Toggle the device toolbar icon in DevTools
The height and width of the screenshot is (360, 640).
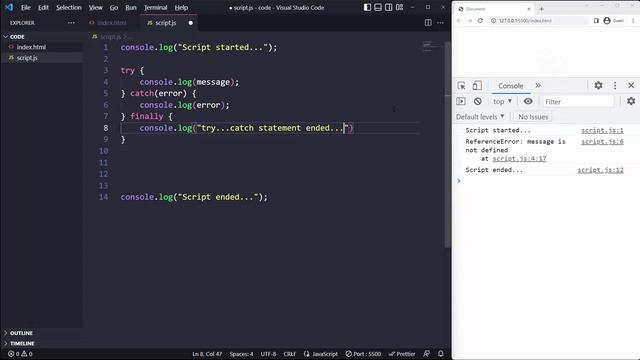point(477,86)
